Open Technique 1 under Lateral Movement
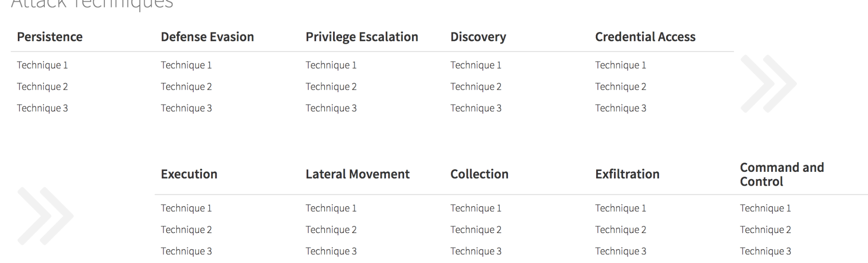This screenshot has width=868, height=263. pyautogui.click(x=331, y=208)
